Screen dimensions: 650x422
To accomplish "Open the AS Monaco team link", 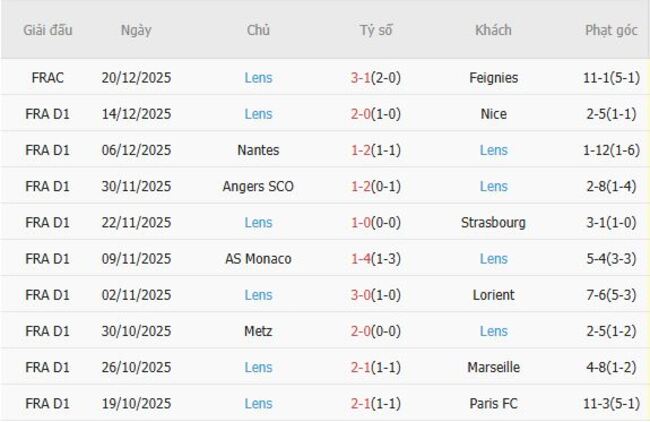I will (x=258, y=258).
